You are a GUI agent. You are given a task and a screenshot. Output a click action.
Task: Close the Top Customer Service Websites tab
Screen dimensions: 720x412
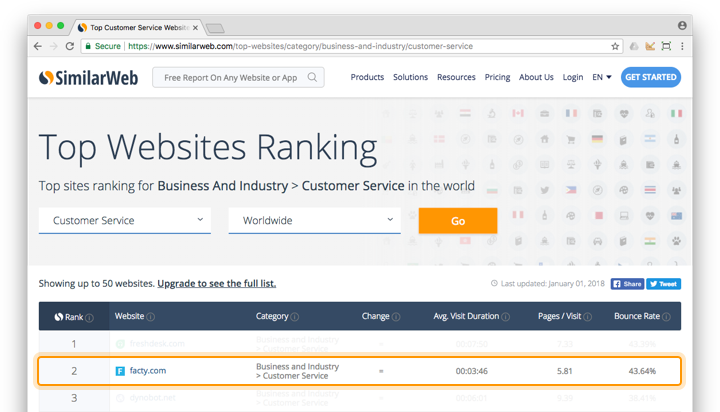[195, 28]
